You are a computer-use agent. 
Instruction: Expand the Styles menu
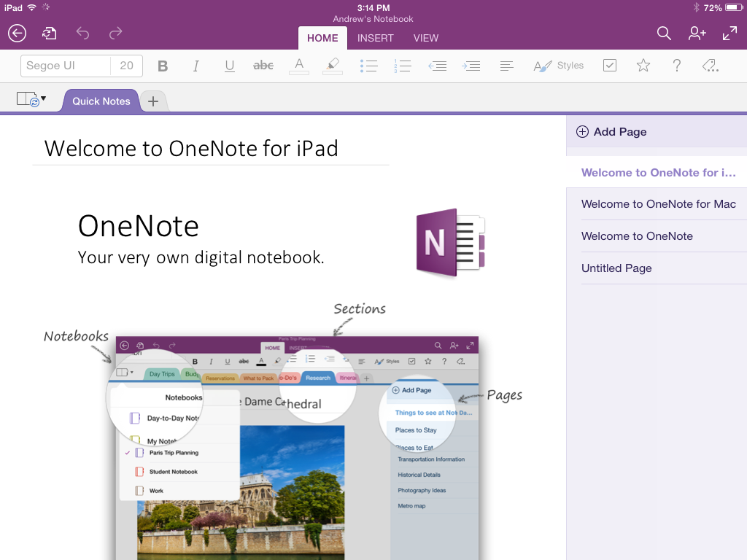(x=560, y=65)
